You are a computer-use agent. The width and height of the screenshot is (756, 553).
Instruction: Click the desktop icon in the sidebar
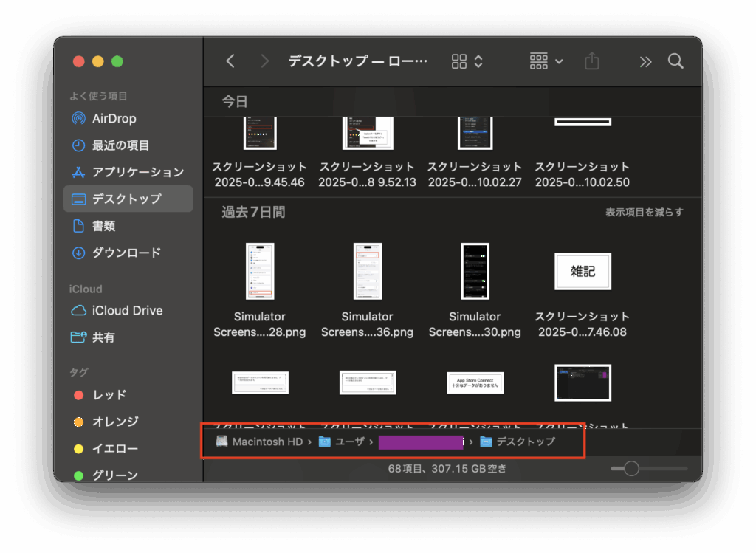78,199
